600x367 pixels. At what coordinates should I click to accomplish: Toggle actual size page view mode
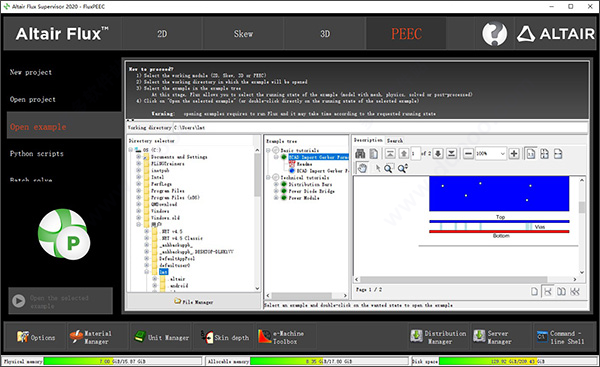[x=531, y=154]
